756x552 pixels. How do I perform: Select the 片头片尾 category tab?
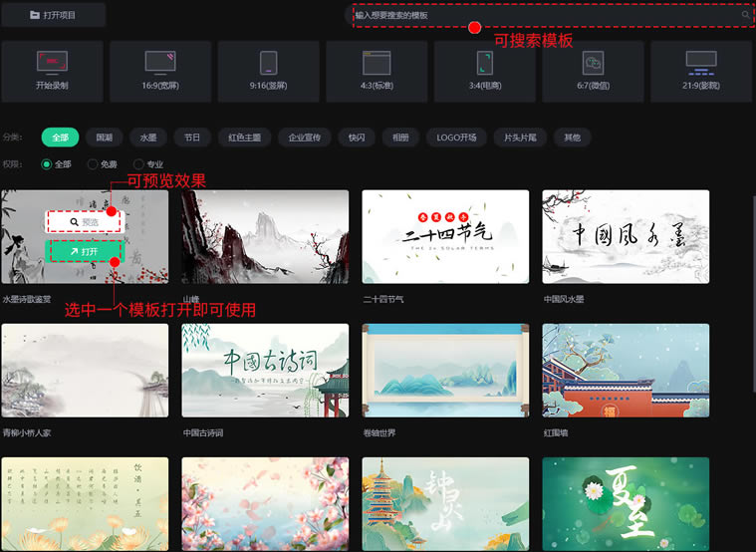coord(520,138)
